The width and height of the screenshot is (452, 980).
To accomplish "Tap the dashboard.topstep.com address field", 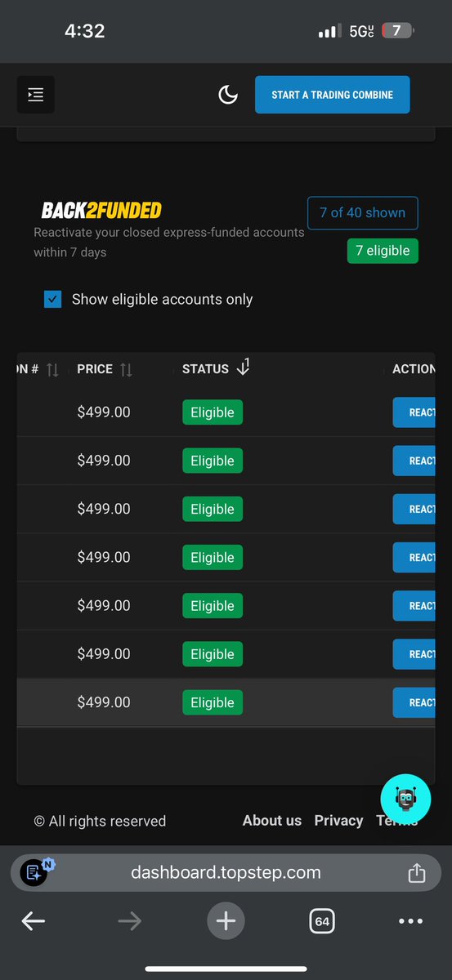I will point(226,872).
